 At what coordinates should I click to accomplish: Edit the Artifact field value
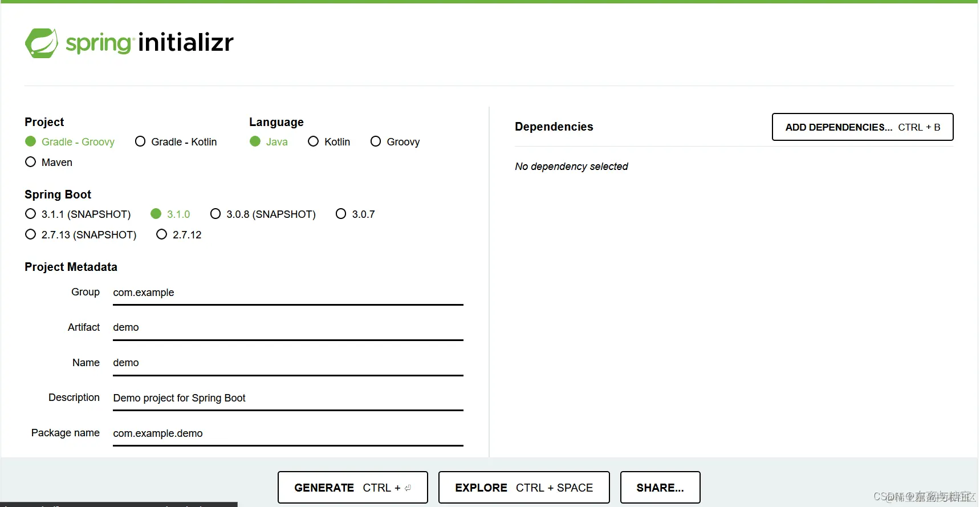pos(288,327)
